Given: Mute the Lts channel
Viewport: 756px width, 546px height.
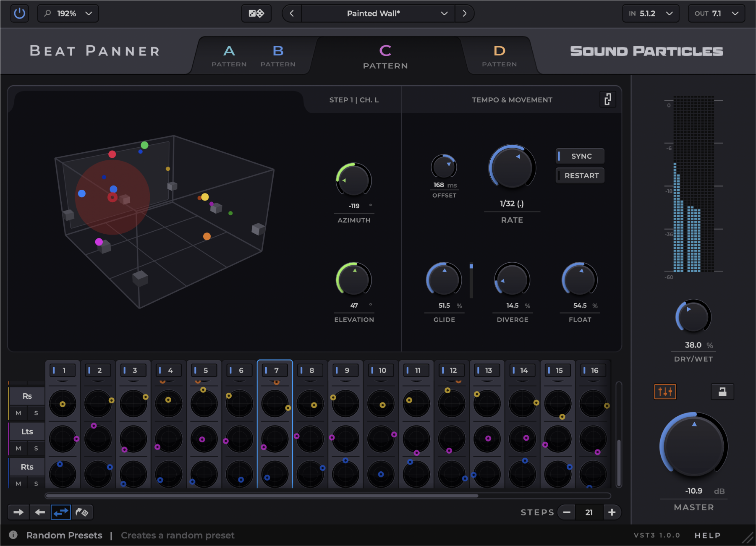Looking at the screenshot, I should (x=18, y=448).
